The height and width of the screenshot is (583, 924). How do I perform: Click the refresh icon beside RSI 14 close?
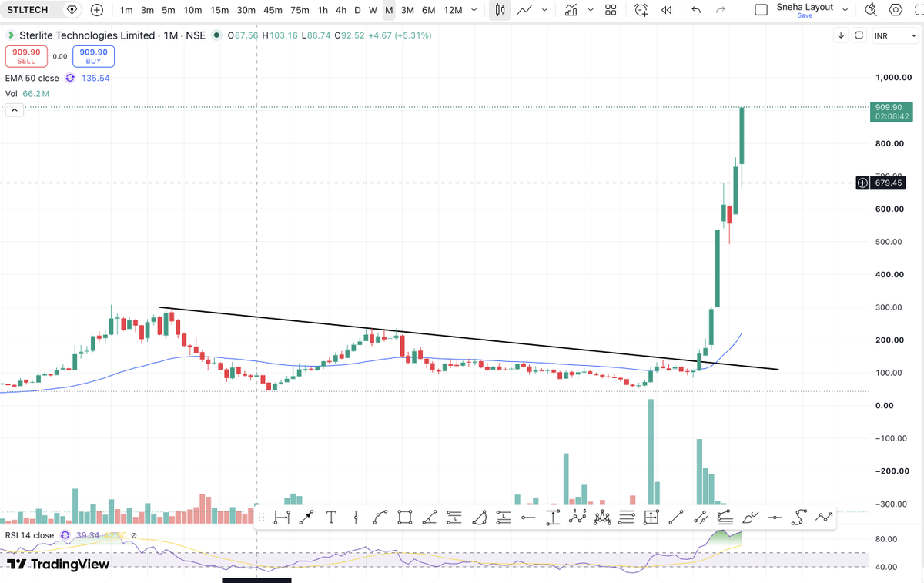coord(65,535)
